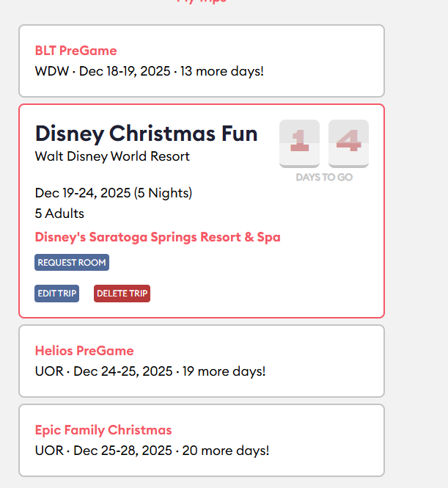Open the Helios PreGame trip
Viewport: 448px width, 488px height.
(84, 351)
